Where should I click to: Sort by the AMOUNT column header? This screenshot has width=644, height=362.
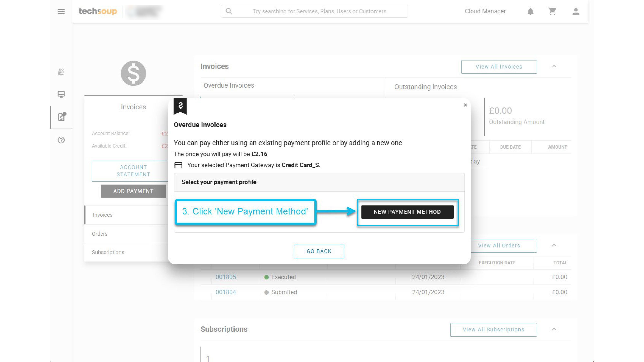[x=558, y=147]
